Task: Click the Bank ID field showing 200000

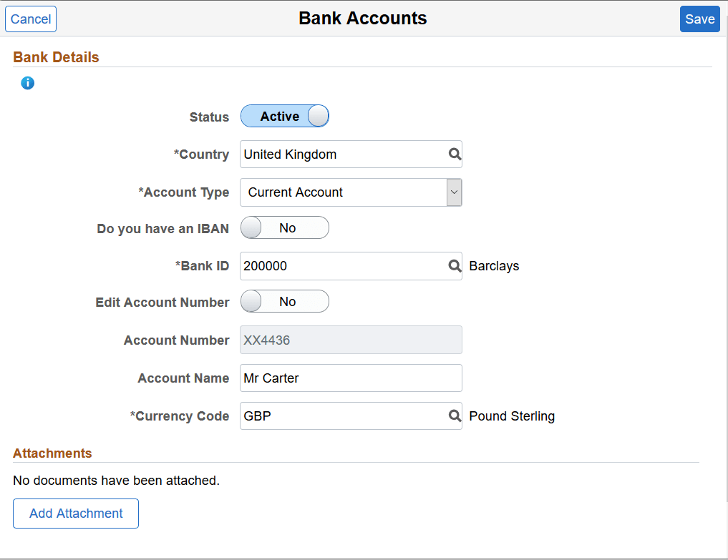Action: click(x=344, y=265)
